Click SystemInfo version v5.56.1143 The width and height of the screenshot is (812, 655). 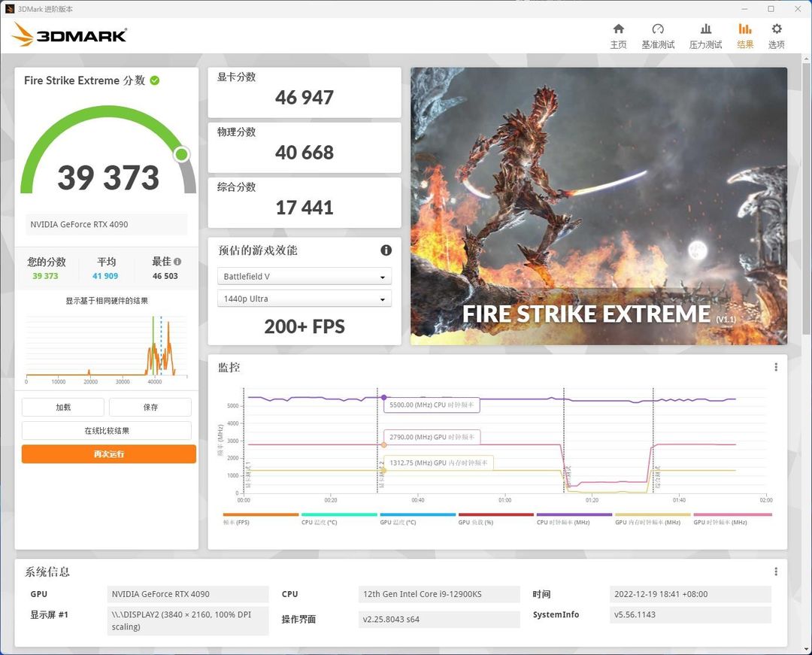coord(690,614)
